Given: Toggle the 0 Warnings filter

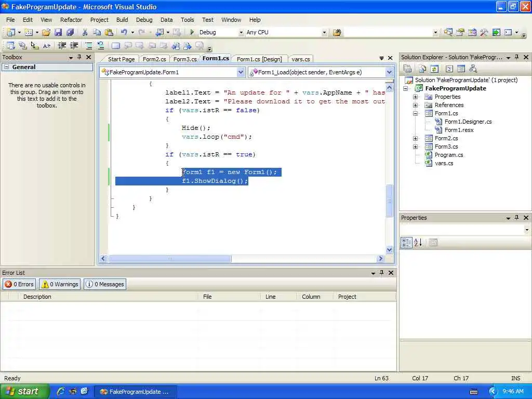Looking at the screenshot, I should [60, 284].
